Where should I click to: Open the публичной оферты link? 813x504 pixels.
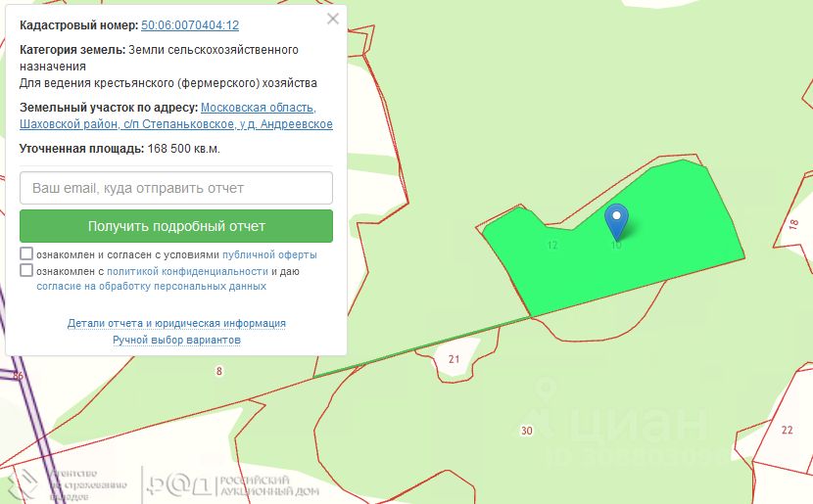[269, 254]
